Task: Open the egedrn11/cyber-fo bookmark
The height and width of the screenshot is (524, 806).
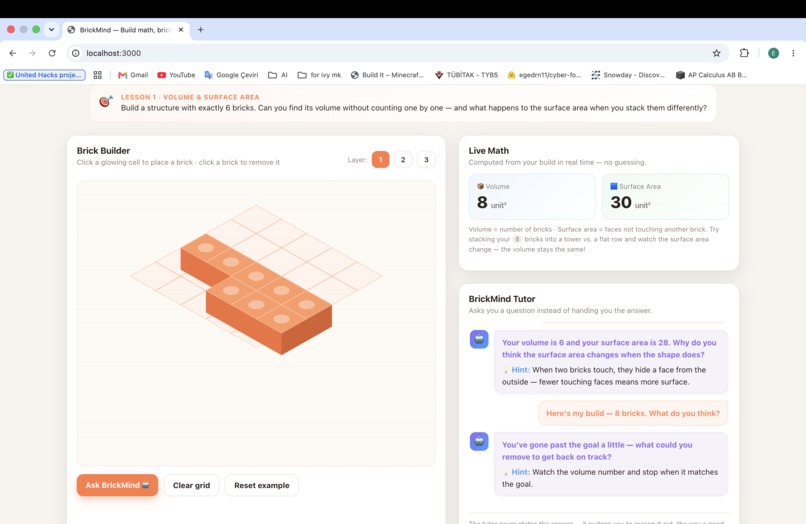Action: coord(544,75)
